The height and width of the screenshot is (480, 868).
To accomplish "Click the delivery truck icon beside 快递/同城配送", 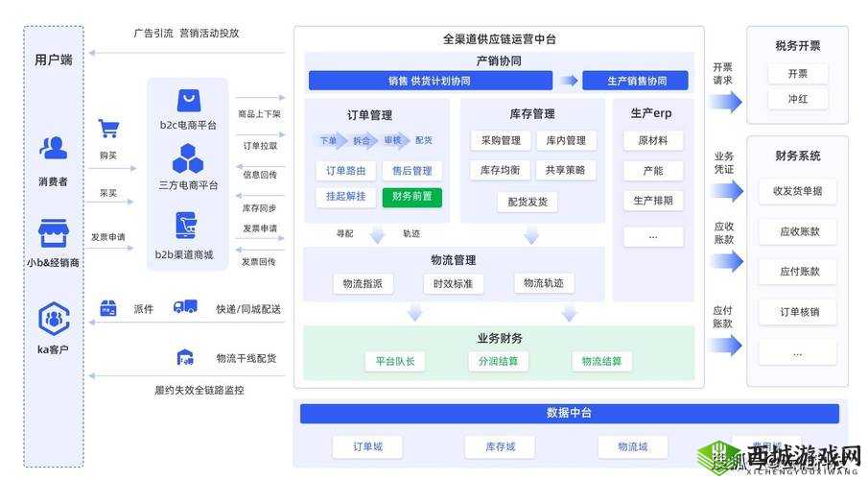I will (185, 307).
